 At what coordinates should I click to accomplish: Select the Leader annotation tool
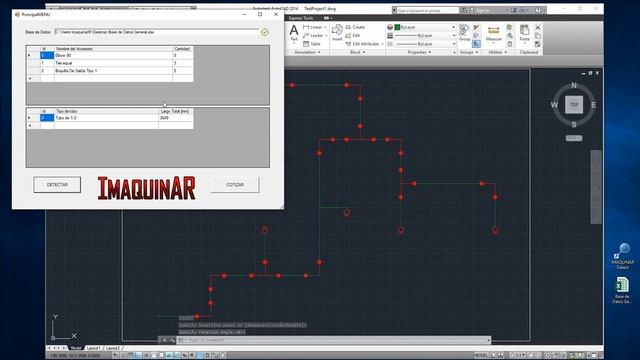(x=313, y=36)
